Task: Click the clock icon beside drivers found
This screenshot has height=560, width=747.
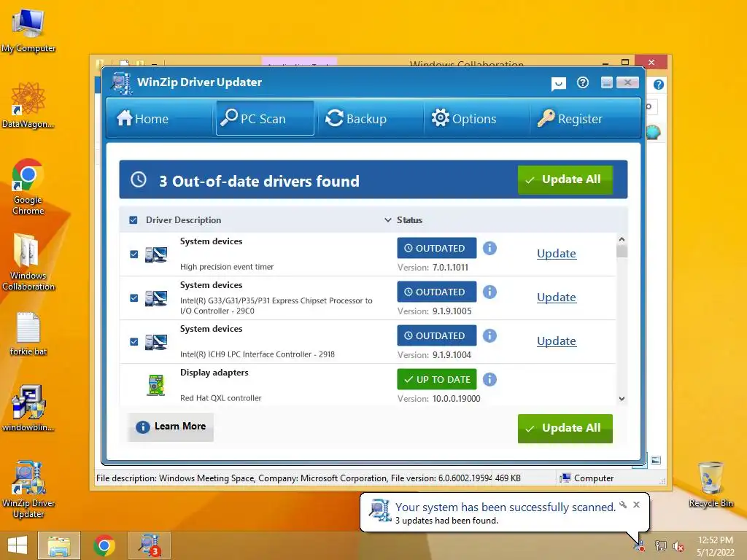Action: (x=139, y=179)
